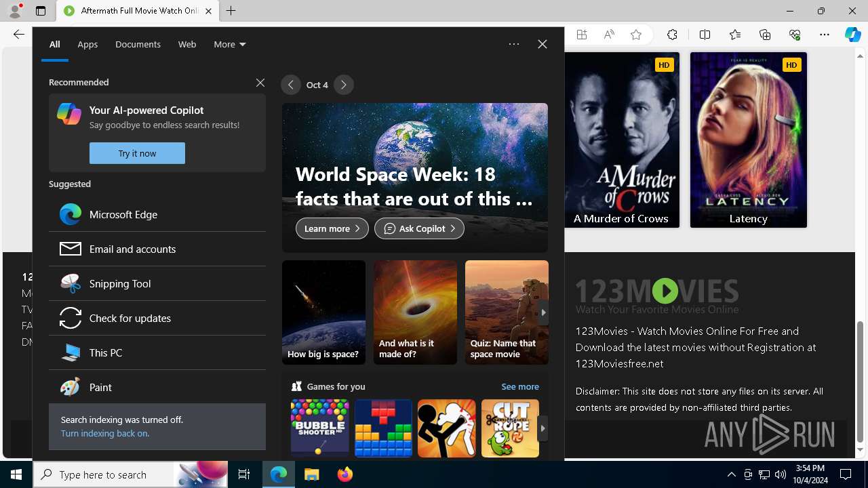Open Edge Settings and more menu

coord(825,35)
